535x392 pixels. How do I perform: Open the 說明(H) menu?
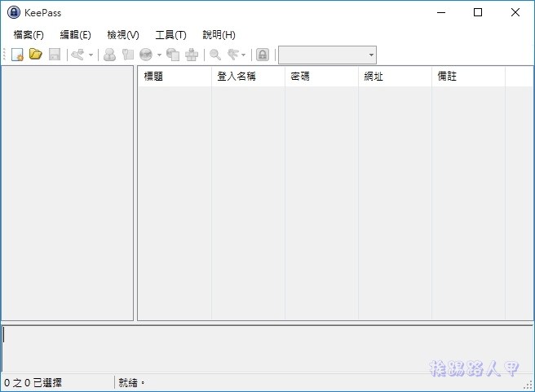point(219,35)
